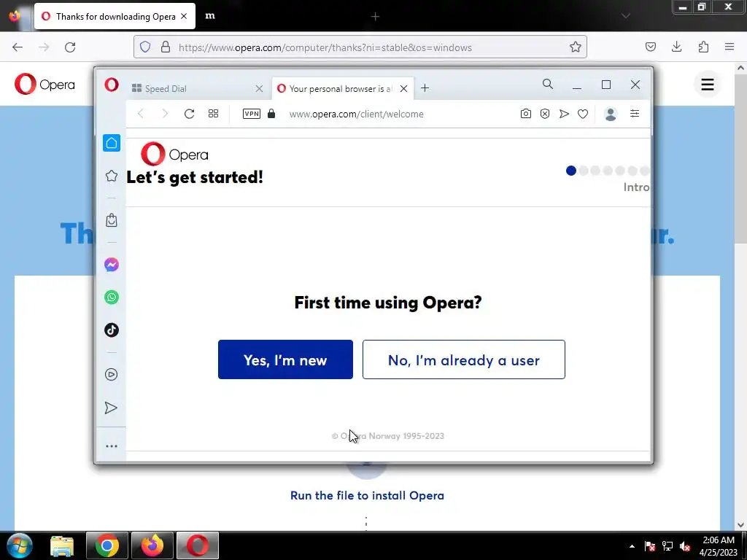This screenshot has height=560, width=747.
Task: Open volume icon in system tray
Action: 686,546
